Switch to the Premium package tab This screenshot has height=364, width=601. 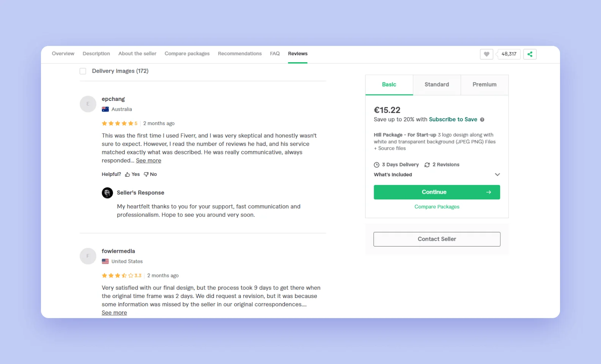pos(484,85)
